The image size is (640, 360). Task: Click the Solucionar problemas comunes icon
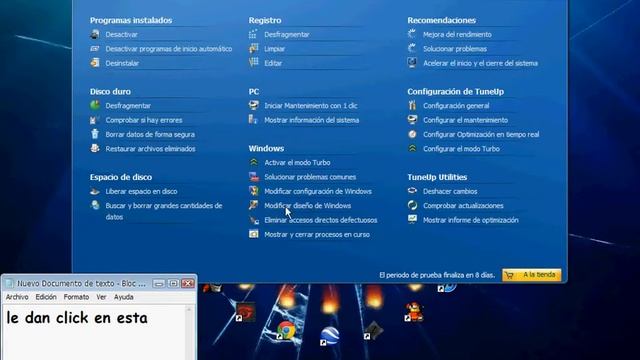click(253, 176)
